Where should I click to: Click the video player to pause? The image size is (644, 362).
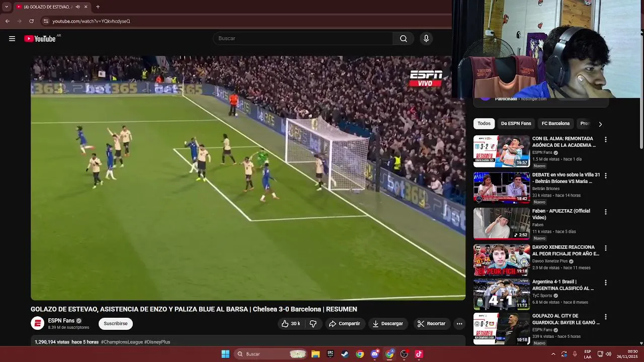point(248,178)
